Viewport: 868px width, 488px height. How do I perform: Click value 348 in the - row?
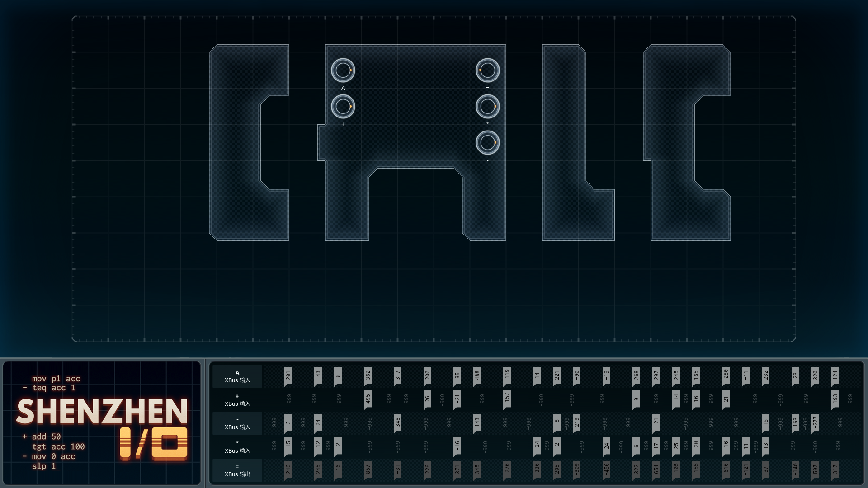pos(398,422)
